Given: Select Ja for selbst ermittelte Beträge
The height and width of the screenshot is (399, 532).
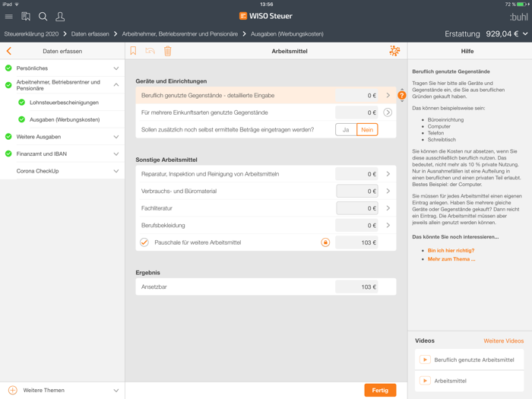Looking at the screenshot, I should (x=346, y=130).
